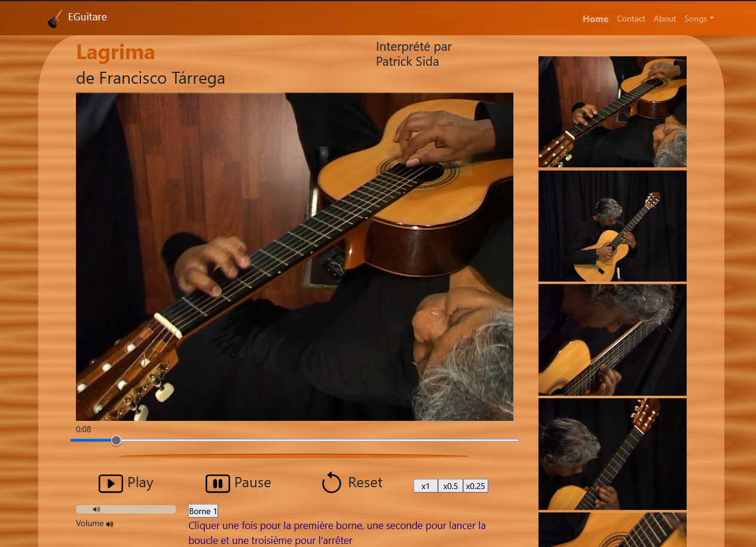Click the Reset circular arrow icon
The image size is (756, 547).
point(331,482)
